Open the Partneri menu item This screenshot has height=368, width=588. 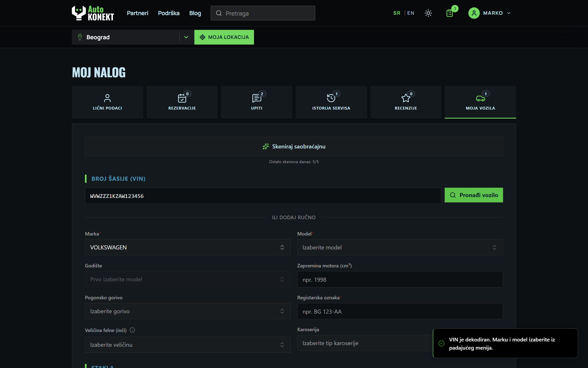(138, 13)
